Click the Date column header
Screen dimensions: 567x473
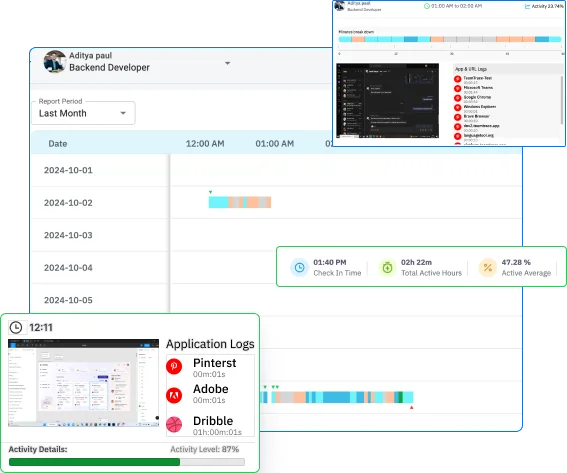coord(58,144)
